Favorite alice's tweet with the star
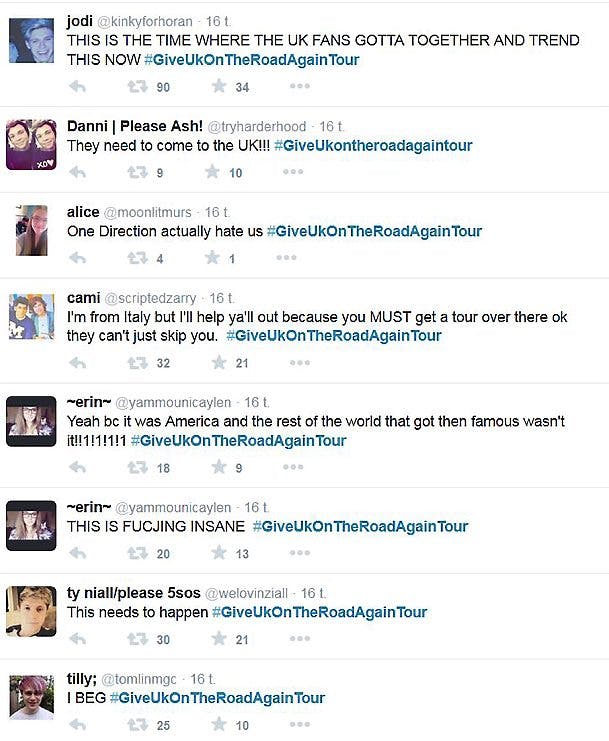The width and height of the screenshot is (609, 741). point(212,258)
